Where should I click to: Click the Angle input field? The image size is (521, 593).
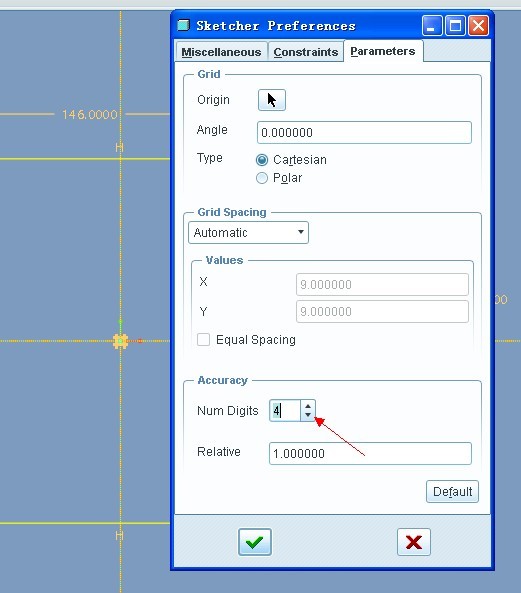coord(364,132)
